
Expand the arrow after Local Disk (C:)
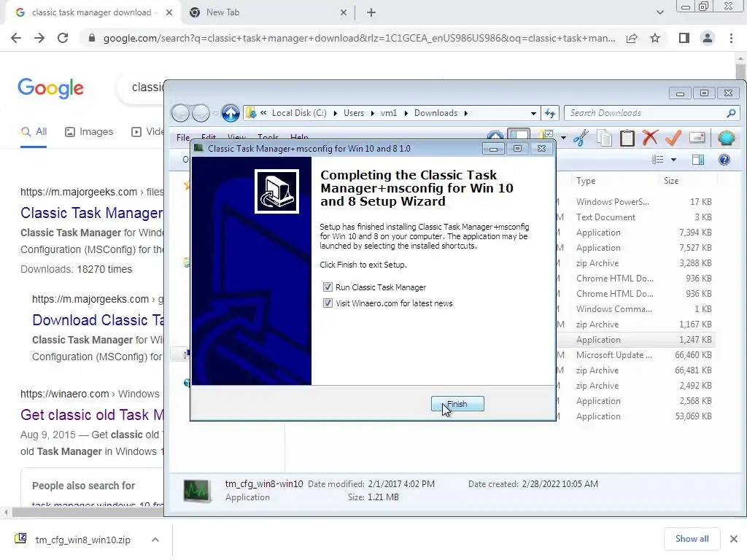click(335, 113)
